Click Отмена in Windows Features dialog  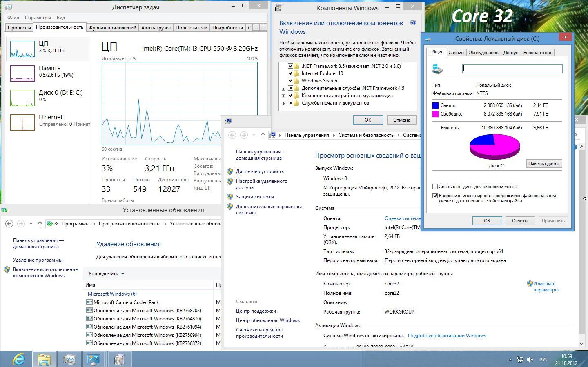(402, 120)
